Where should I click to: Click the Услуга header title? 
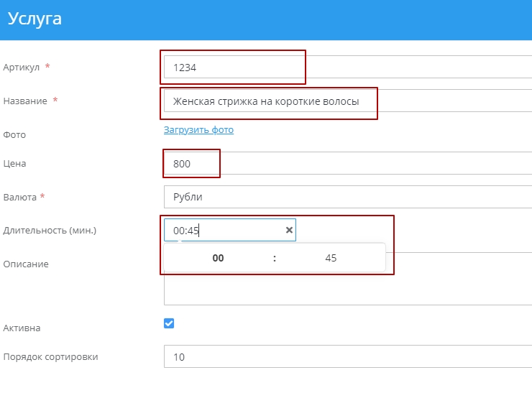coord(35,19)
